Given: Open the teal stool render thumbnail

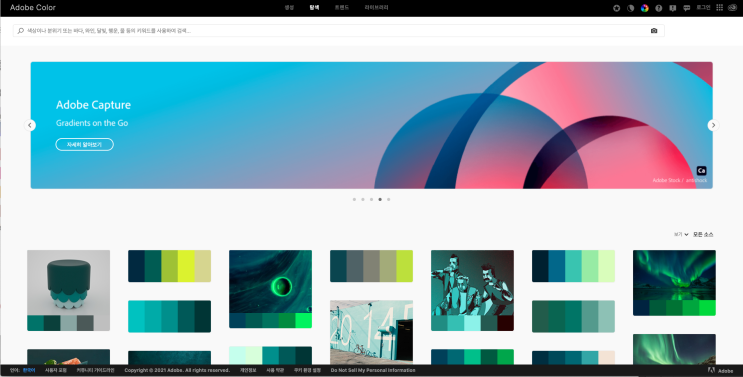Looking at the screenshot, I should [x=69, y=283].
